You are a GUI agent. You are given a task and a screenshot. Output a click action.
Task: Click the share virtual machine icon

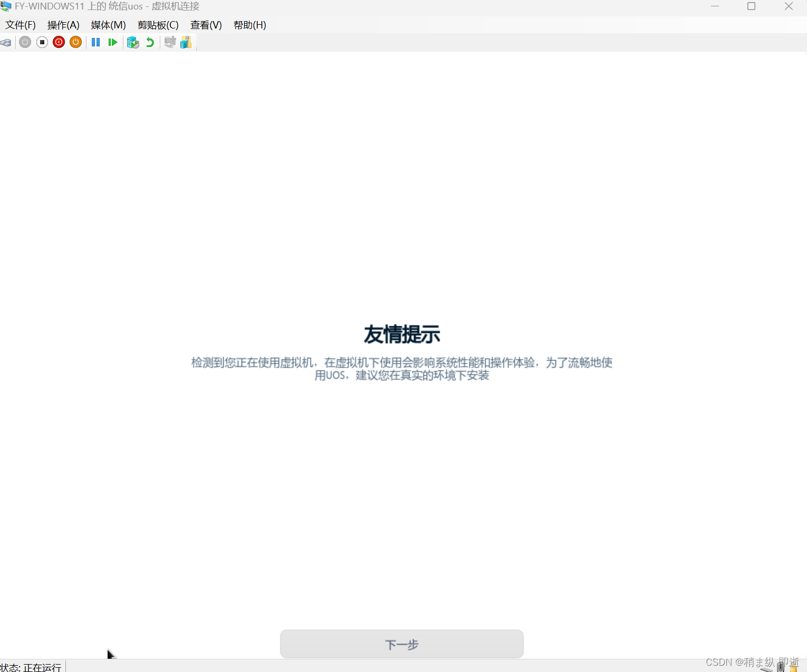click(185, 42)
